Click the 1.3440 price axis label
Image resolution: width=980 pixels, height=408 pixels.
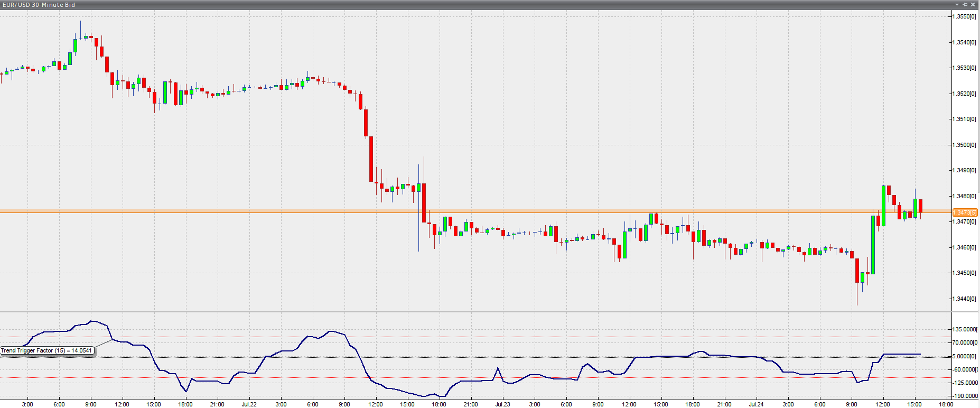point(964,299)
